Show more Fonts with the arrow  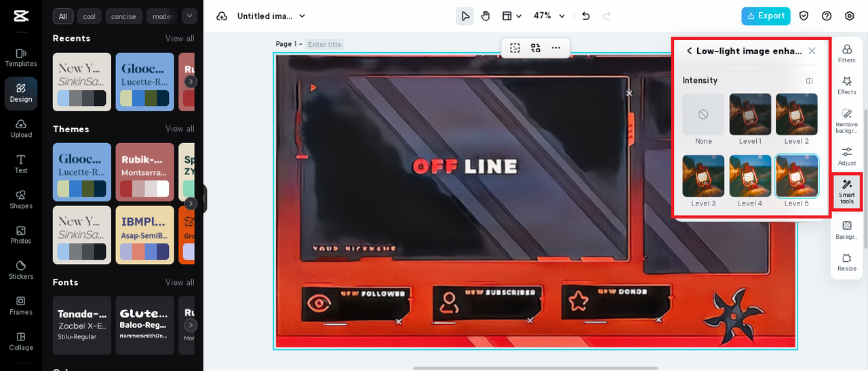point(191,325)
